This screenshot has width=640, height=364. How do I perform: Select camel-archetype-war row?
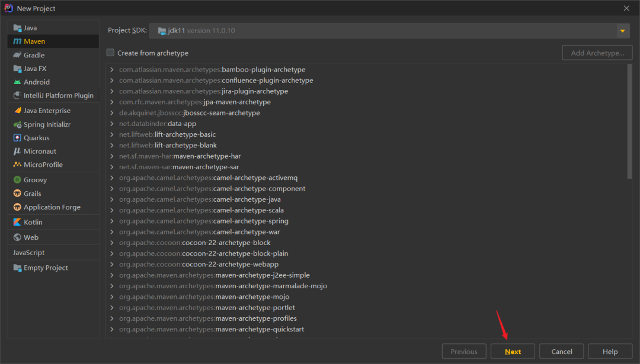367,231
